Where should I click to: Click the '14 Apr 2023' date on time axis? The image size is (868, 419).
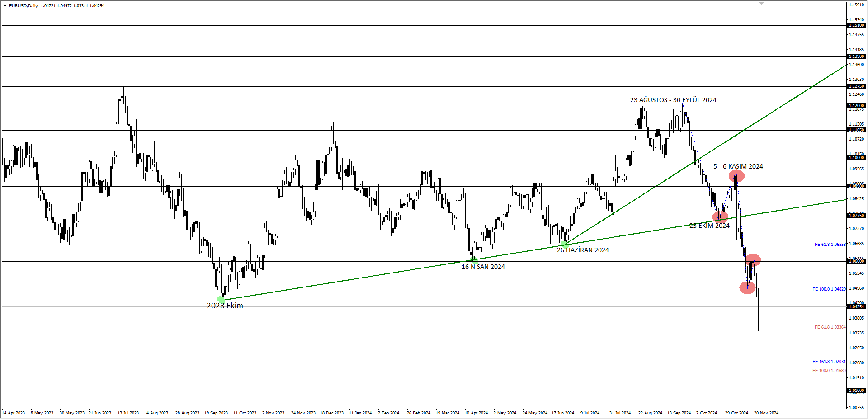(14, 413)
